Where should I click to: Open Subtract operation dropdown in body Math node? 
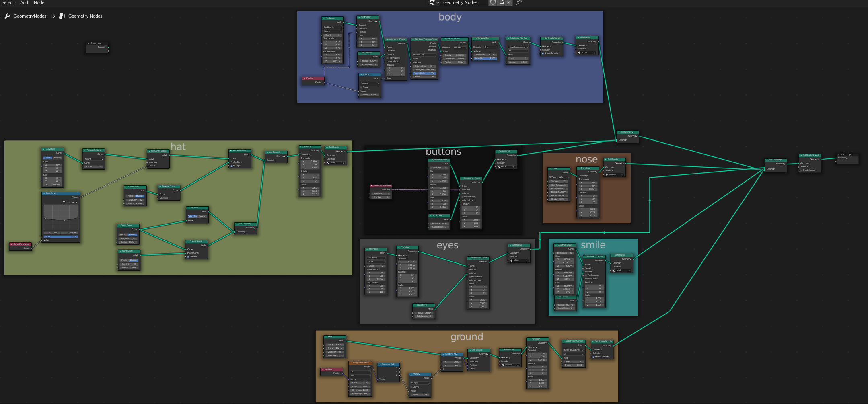[x=370, y=83]
